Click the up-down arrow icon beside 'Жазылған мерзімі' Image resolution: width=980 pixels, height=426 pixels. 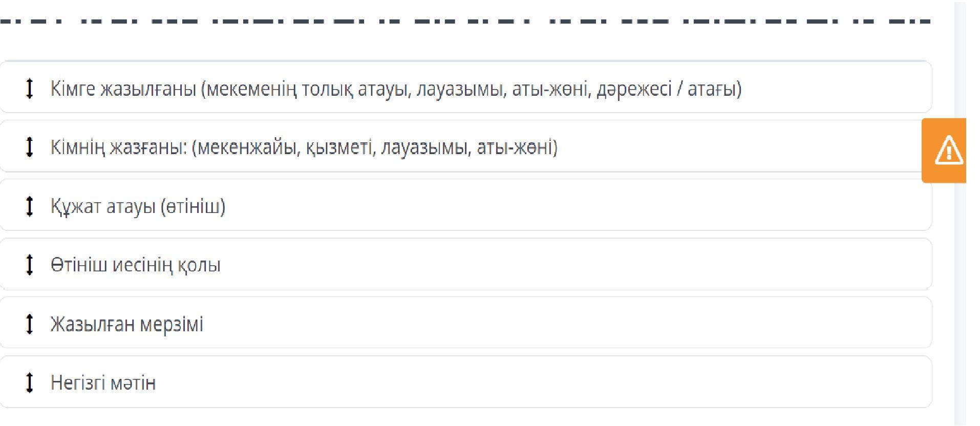pyautogui.click(x=29, y=324)
